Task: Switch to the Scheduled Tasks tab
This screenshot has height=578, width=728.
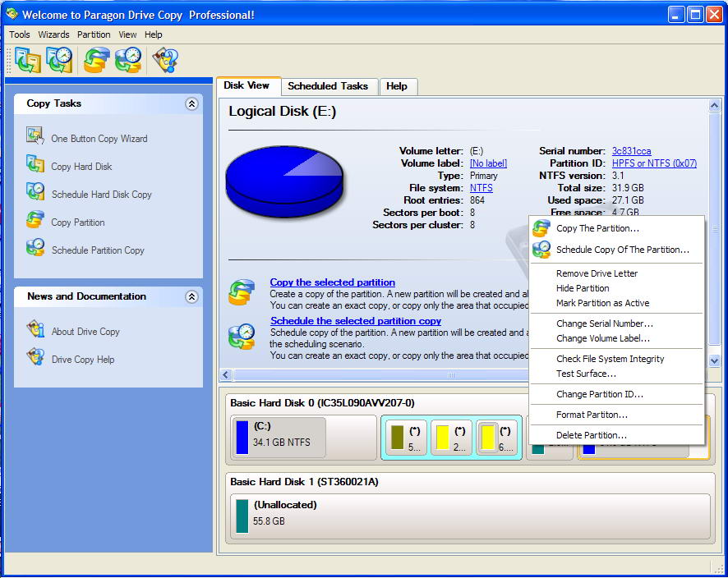Action: pyautogui.click(x=328, y=86)
